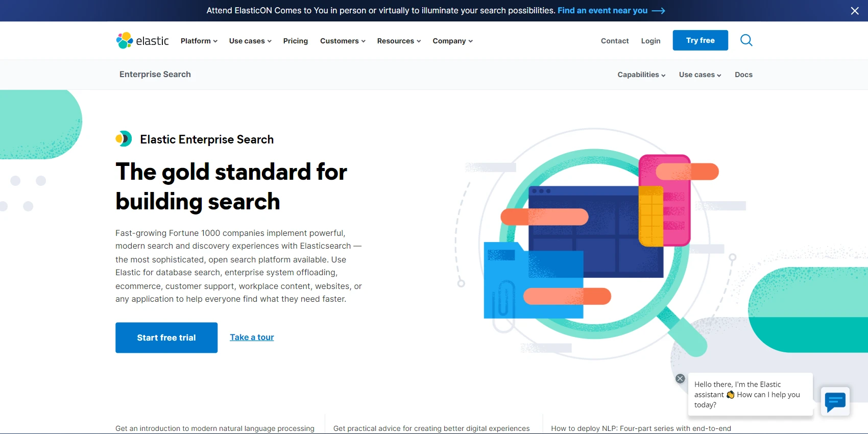The width and height of the screenshot is (868, 434).
Task: Follow the Take a tour link
Action: [x=252, y=337]
